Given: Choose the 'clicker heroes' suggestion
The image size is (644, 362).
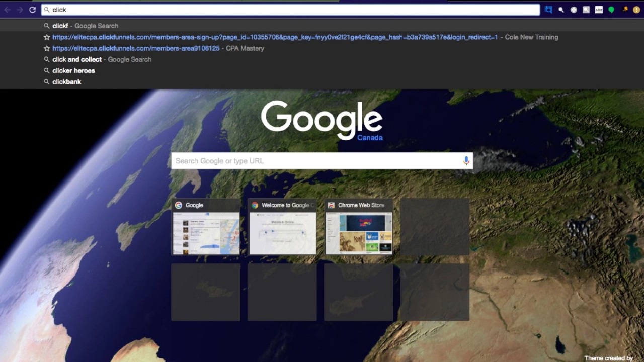Looking at the screenshot, I should point(322,70).
